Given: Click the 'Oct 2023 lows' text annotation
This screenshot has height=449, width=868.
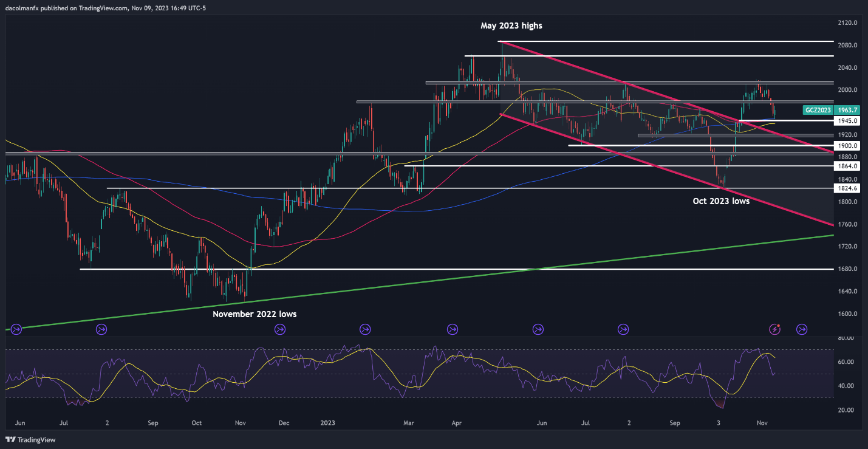Looking at the screenshot, I should (721, 201).
